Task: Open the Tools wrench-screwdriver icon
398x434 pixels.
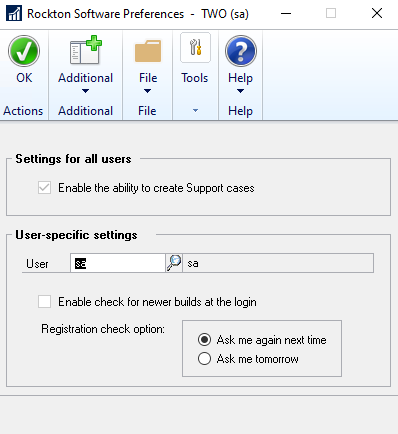Action: click(x=195, y=47)
